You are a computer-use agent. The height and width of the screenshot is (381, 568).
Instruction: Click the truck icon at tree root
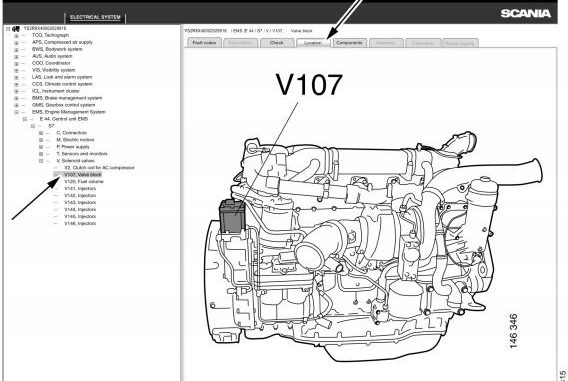pyautogui.click(x=16, y=29)
